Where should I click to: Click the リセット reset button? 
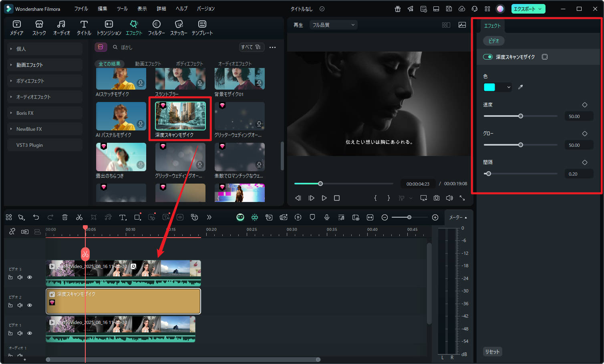[x=493, y=352]
